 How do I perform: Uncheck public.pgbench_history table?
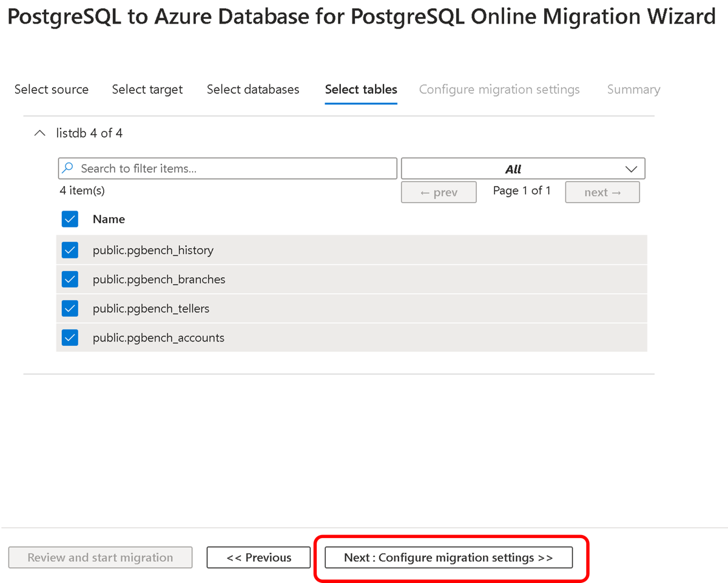click(70, 250)
